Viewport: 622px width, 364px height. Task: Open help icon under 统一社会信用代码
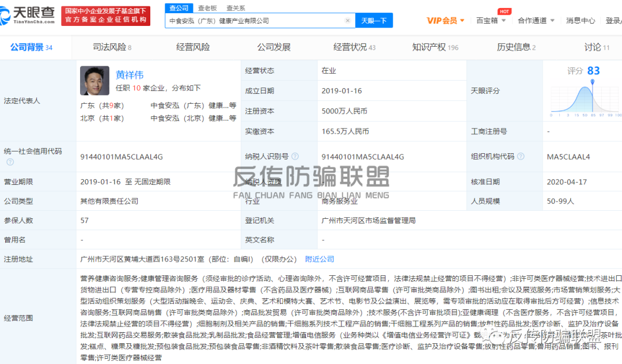[10, 162]
